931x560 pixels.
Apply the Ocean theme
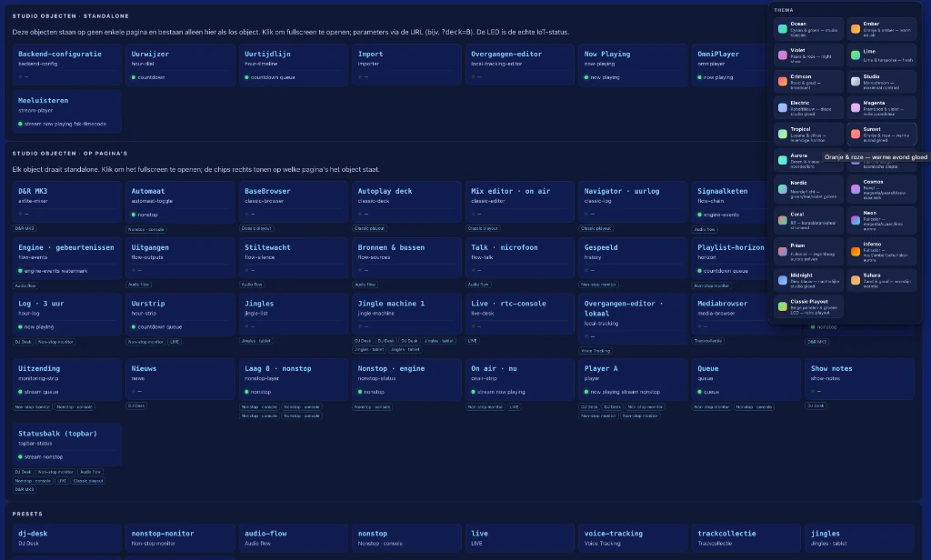[808, 28]
